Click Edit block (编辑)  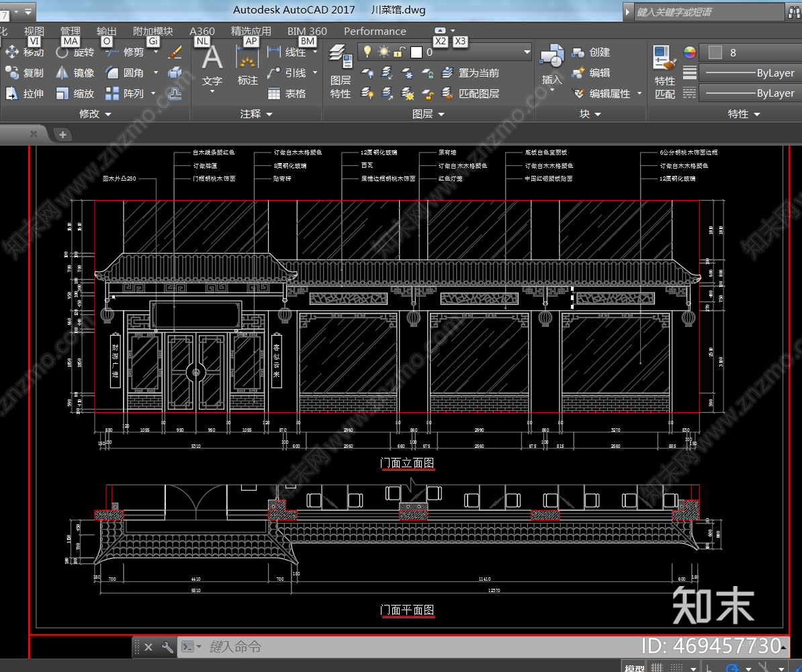[x=591, y=73]
